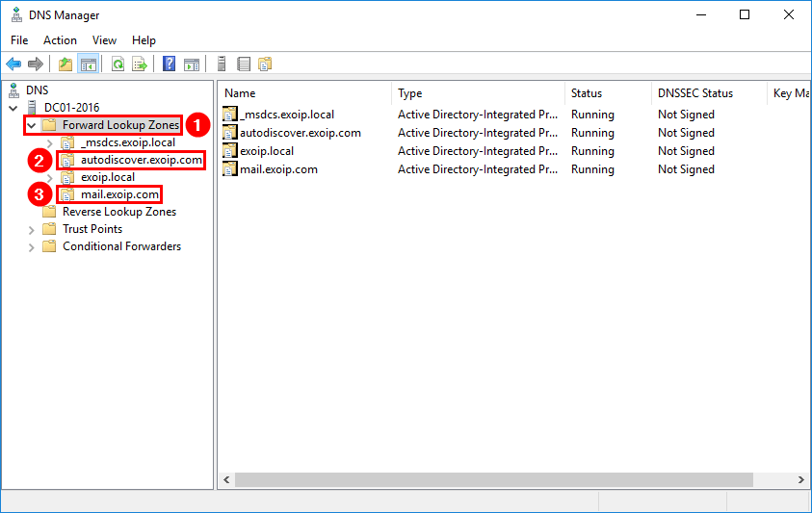Viewport: 812px width, 513px height.
Task: Collapse the DC01-2016 server node
Action: click(13, 108)
